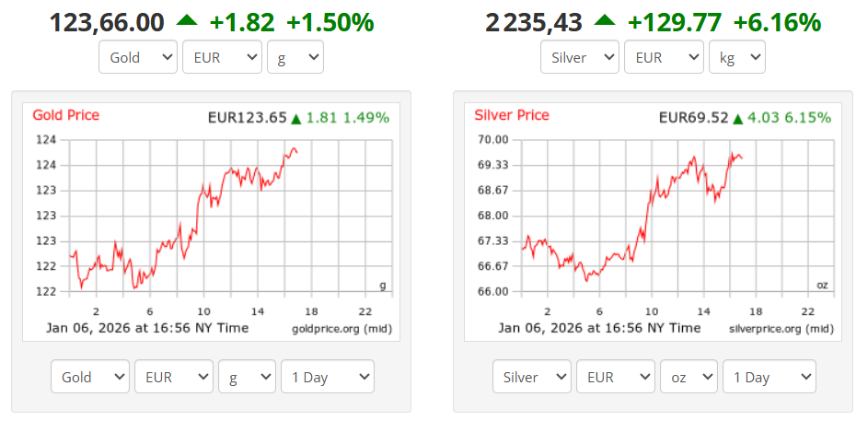Click the 123,66.00 gold headline price
The height and width of the screenshot is (421, 868).
107,22
